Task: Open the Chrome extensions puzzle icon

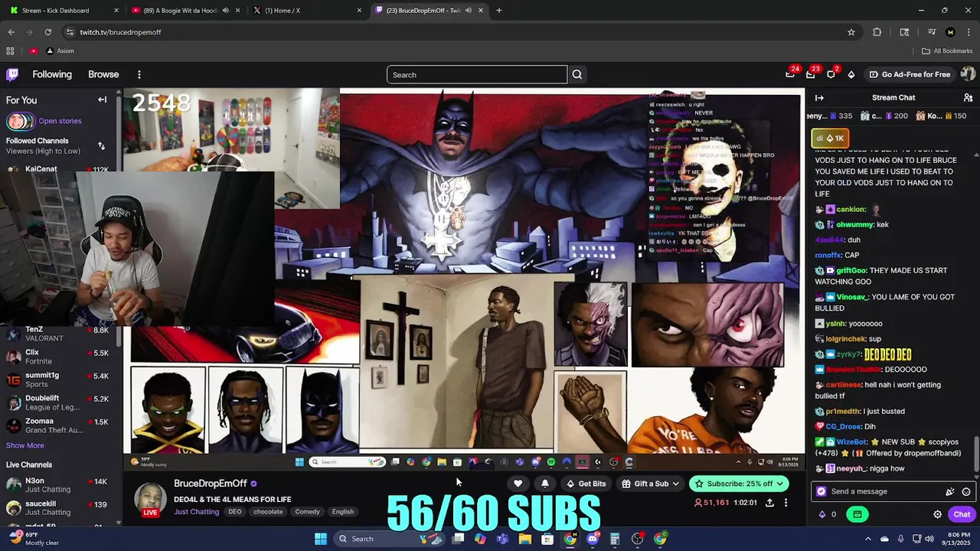Action: coord(877,32)
